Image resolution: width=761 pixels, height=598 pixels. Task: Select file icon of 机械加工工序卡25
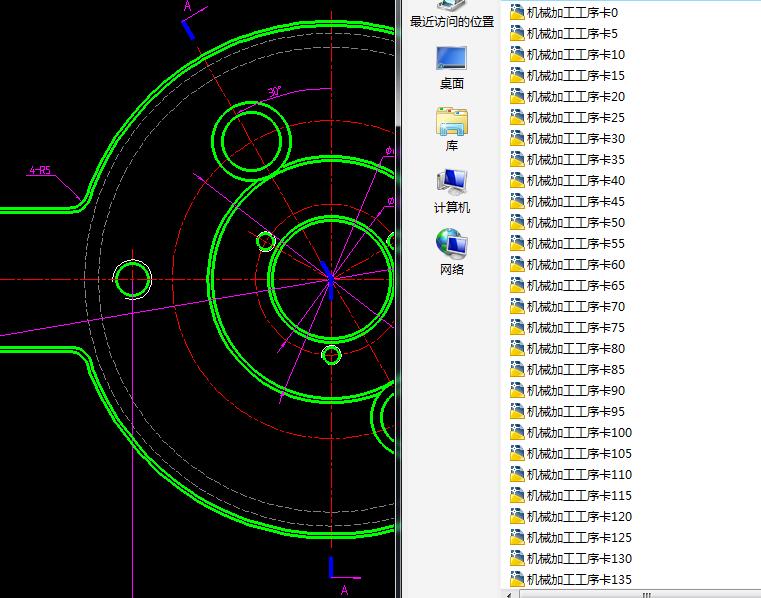(517, 117)
